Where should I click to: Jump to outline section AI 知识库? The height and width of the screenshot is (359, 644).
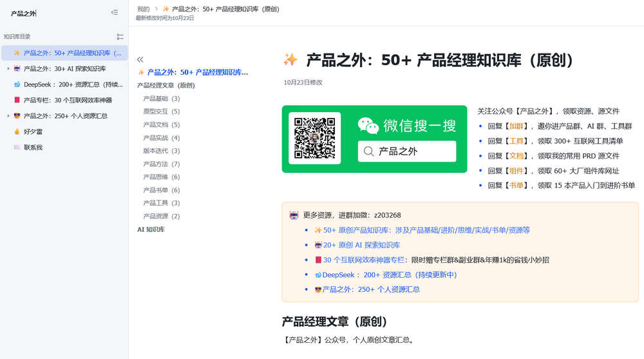[151, 229]
